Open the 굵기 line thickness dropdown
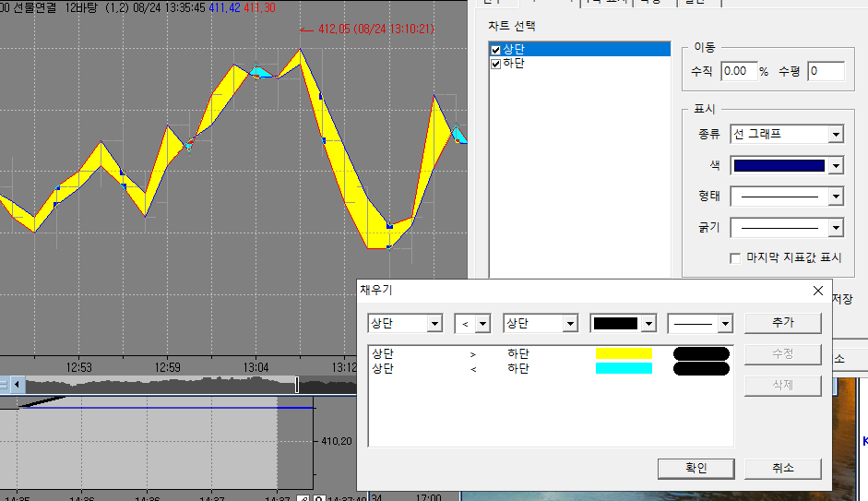The width and height of the screenshot is (868, 501). pyautogui.click(x=835, y=227)
